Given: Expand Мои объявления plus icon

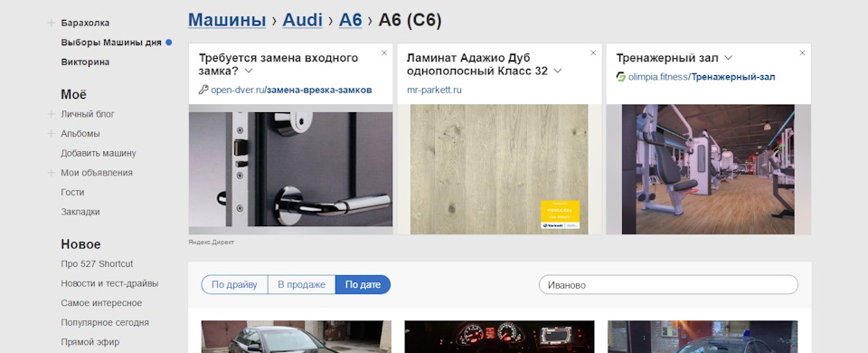Looking at the screenshot, I should (51, 172).
